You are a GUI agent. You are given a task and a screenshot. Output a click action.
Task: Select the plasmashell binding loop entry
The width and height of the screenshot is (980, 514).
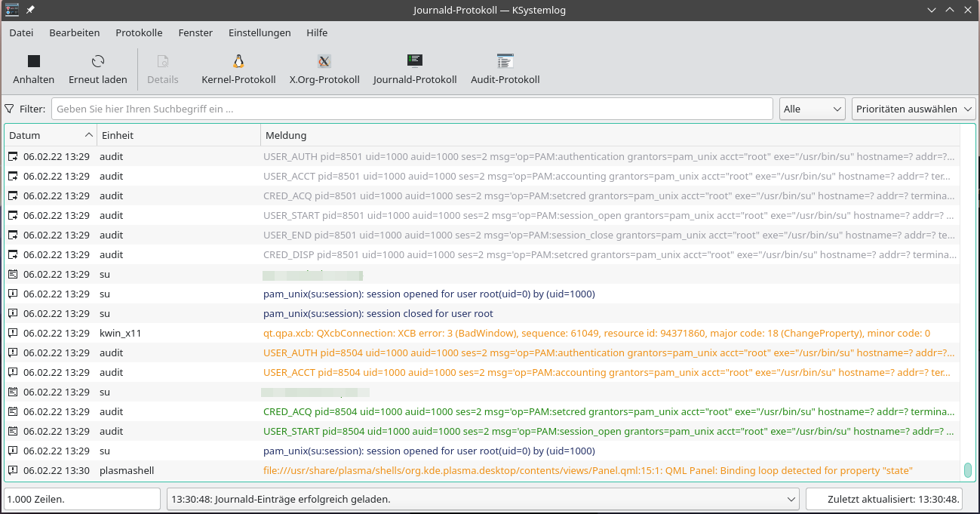coord(587,470)
